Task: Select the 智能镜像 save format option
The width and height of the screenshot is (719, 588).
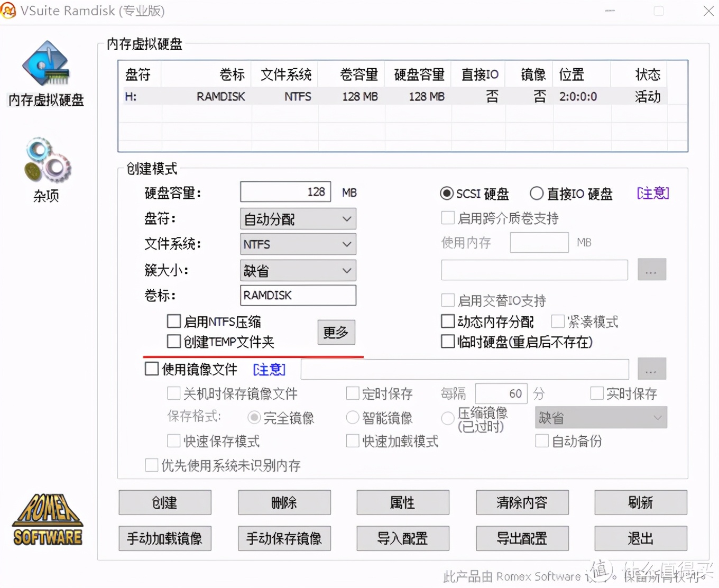Action: [x=353, y=417]
